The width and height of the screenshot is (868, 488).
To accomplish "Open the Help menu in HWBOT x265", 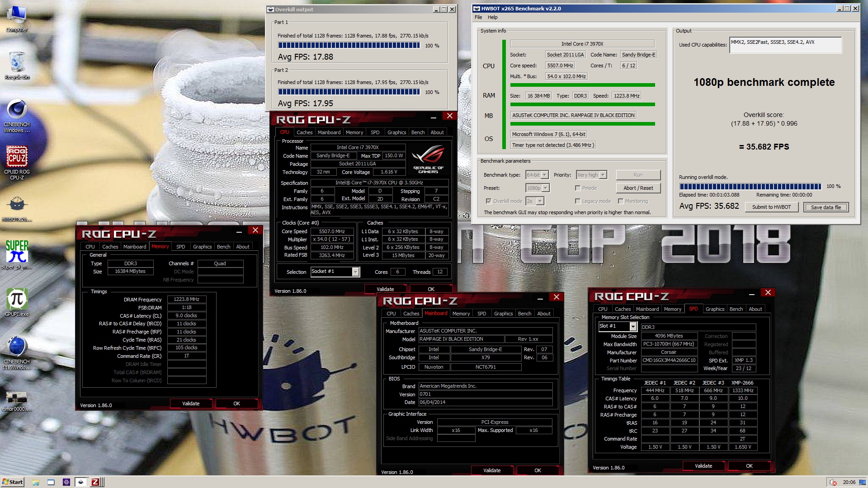I will (x=492, y=17).
